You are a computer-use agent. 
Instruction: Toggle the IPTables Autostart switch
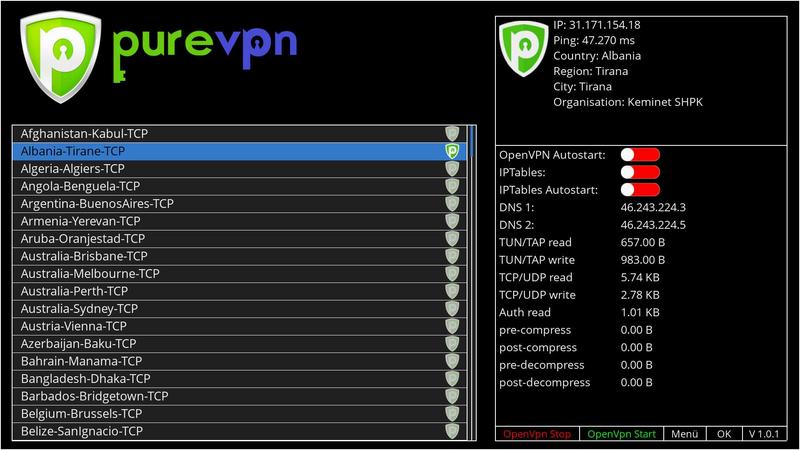pos(640,190)
